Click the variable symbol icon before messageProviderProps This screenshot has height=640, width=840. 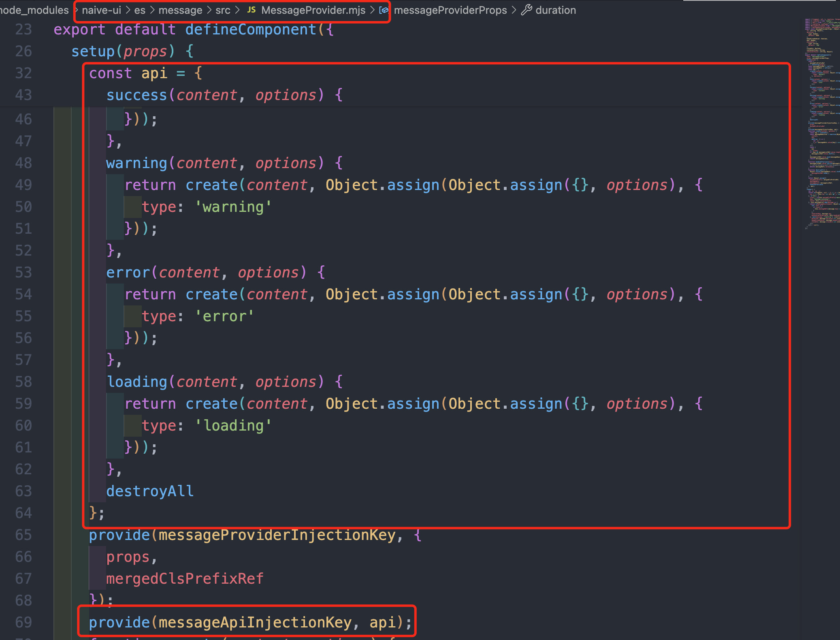coord(384,10)
